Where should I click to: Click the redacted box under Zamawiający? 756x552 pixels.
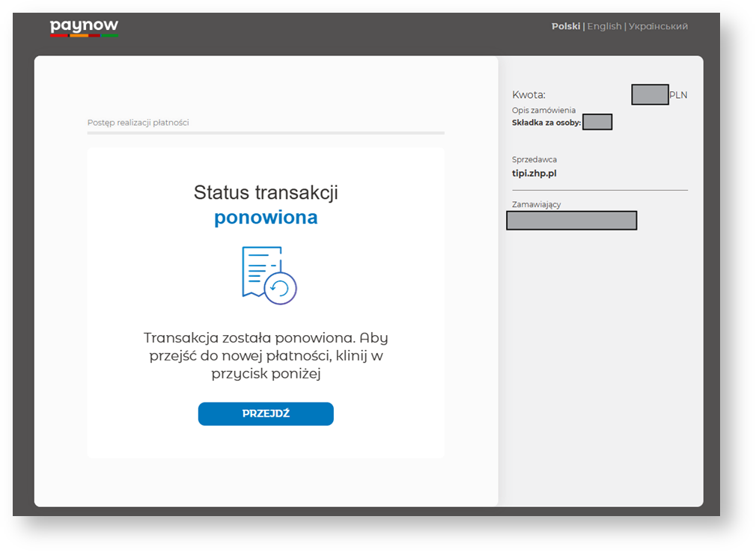[x=571, y=221]
